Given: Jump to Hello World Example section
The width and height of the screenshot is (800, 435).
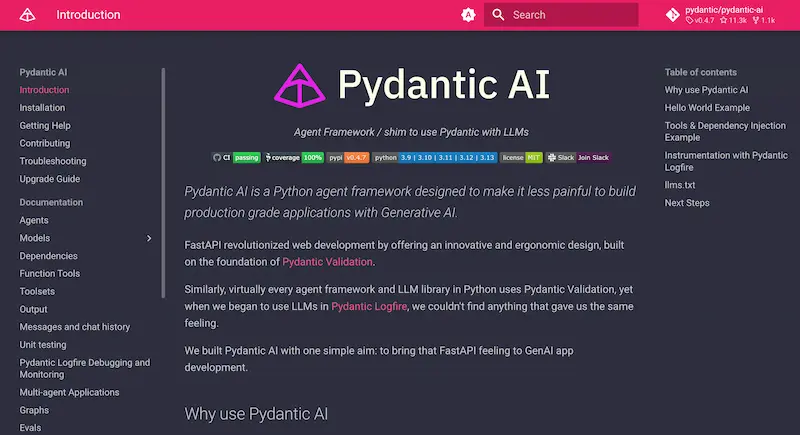Looking at the screenshot, I should (x=707, y=108).
